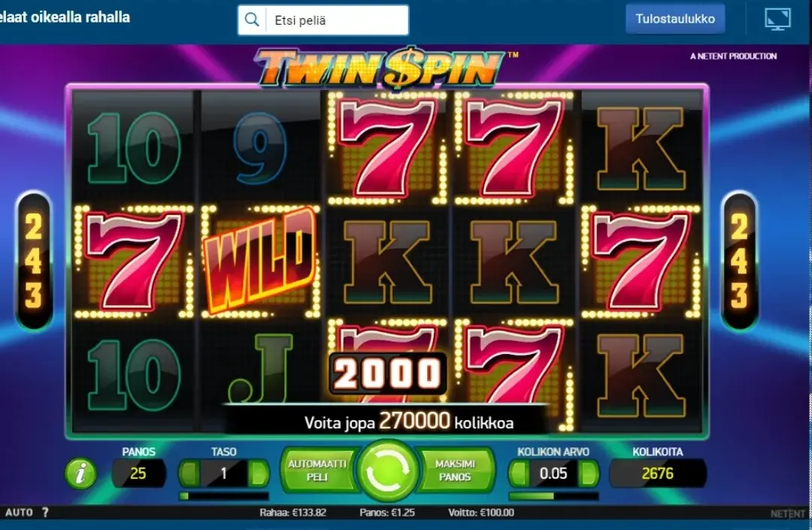Click the Maksimi Panos button
This screenshot has width=812, height=530.
[x=455, y=471]
